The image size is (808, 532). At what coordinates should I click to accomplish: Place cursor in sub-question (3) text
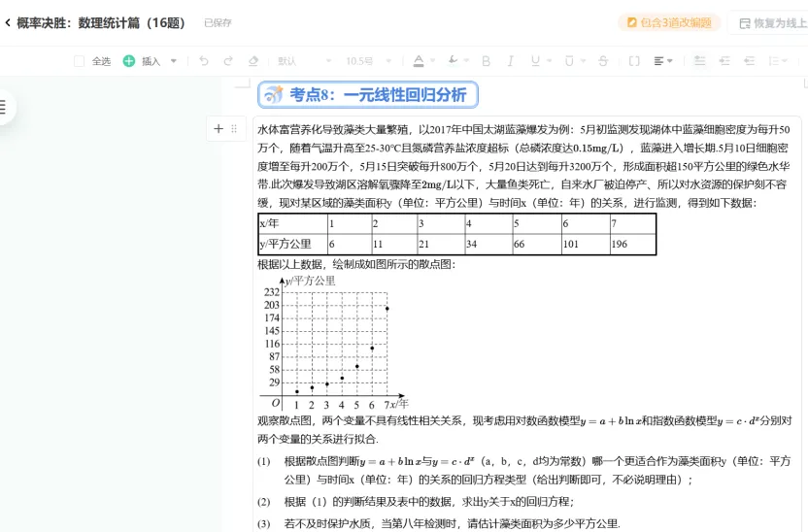click(x=452, y=524)
